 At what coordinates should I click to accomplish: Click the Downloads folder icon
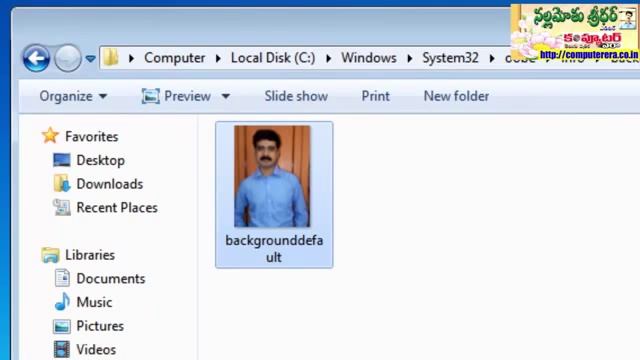pyautogui.click(x=62, y=183)
